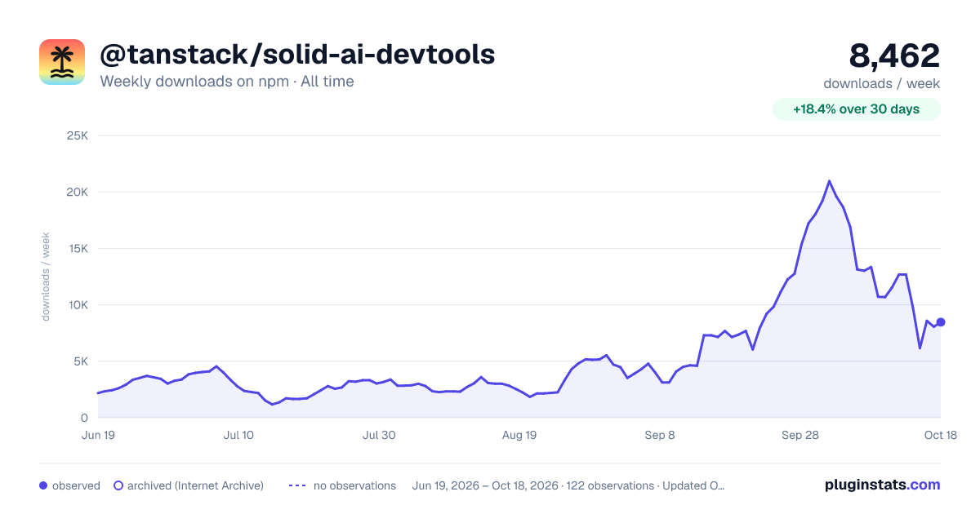Image resolution: width=980 pixels, height=514 pixels.
Task: Click the 5K y-axis label
Action: 81,361
